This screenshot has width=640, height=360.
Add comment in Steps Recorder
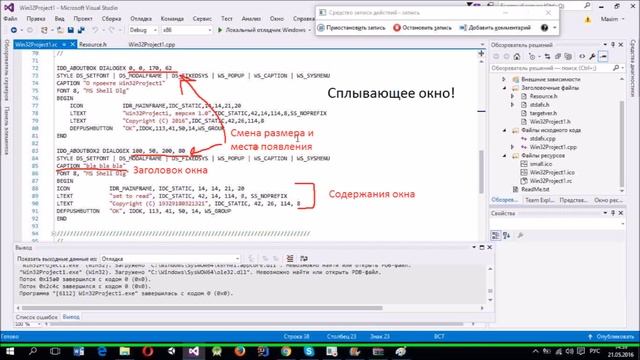coord(495,28)
